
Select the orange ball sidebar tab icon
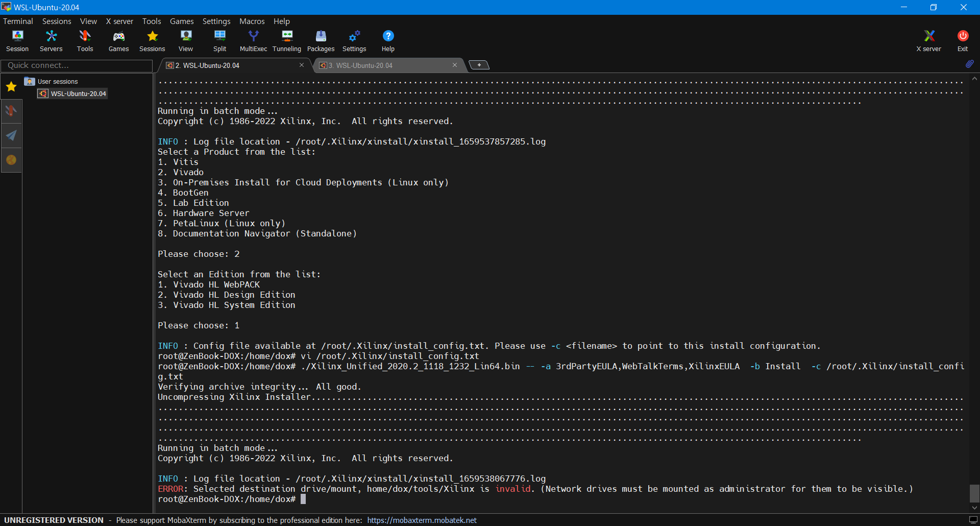click(11, 160)
